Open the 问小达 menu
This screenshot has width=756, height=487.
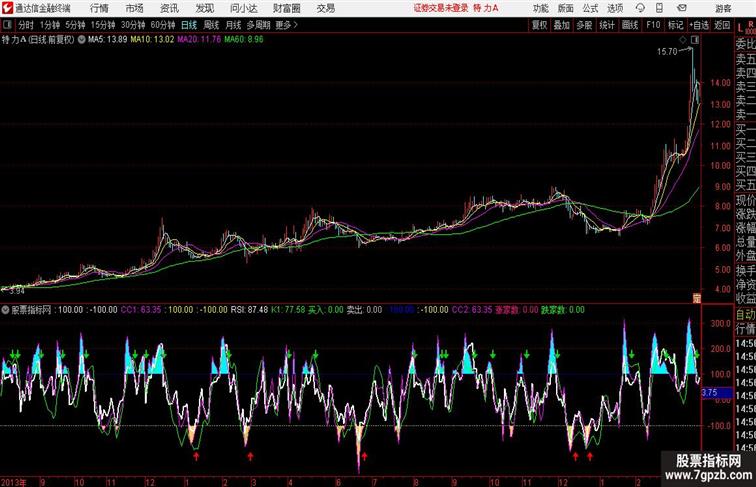(243, 8)
